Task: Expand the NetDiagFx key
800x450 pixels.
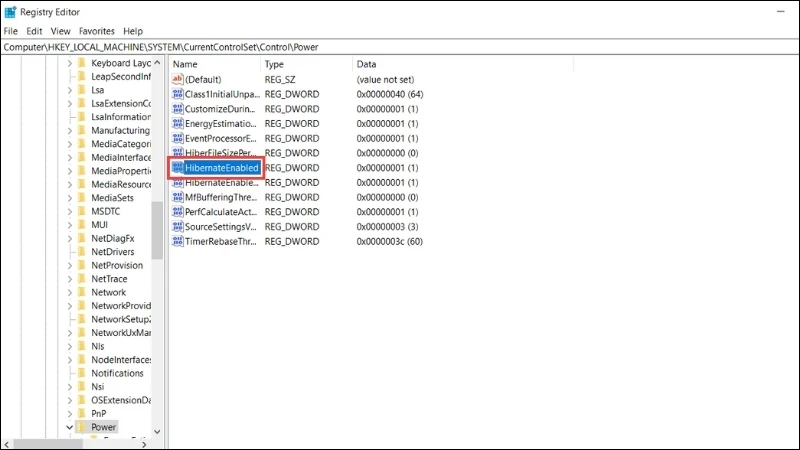Action: pyautogui.click(x=69, y=238)
